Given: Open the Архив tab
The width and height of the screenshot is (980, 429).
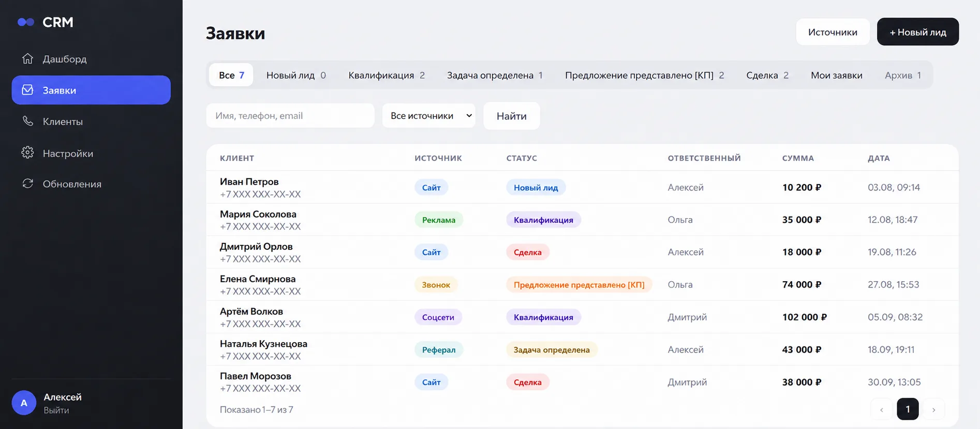Looking at the screenshot, I should 903,75.
